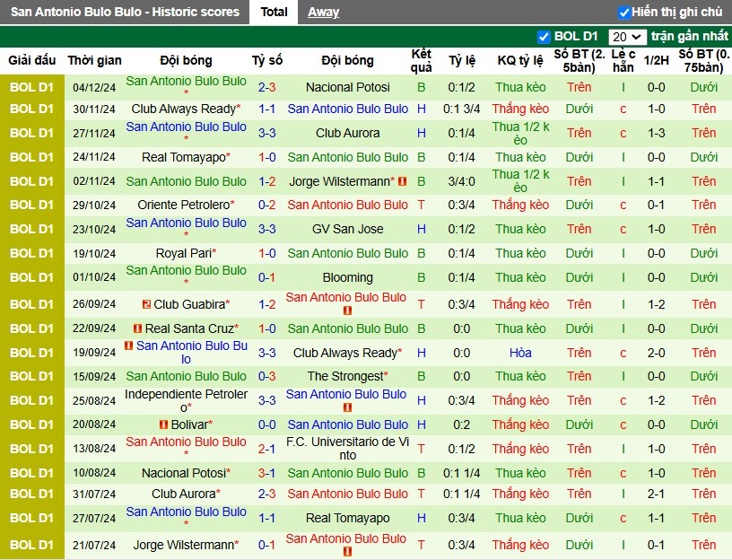The image size is (732, 560).
Task: Open Oriente Petrolero team link
Action: pos(184,205)
